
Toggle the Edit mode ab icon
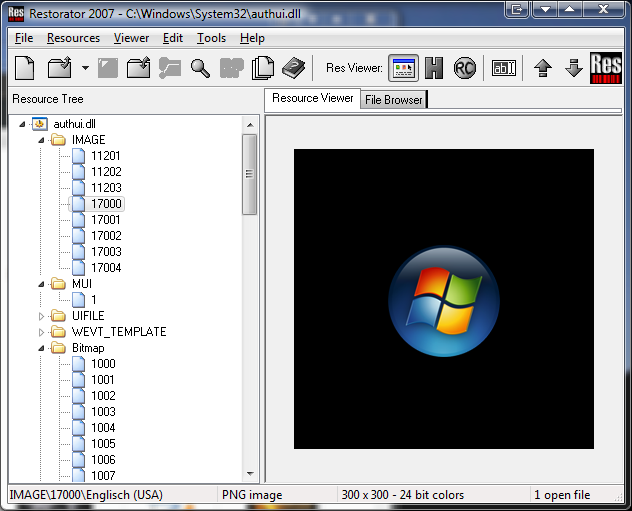(x=503, y=68)
